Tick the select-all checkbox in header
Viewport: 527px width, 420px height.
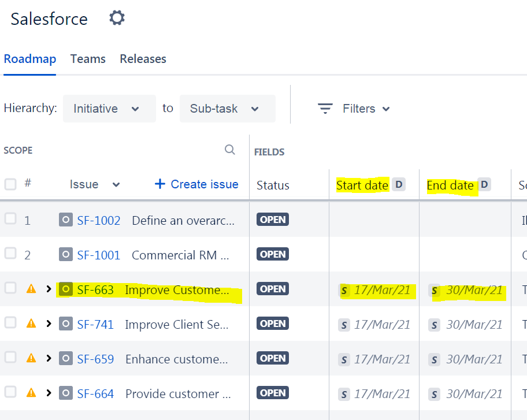pos(10,184)
